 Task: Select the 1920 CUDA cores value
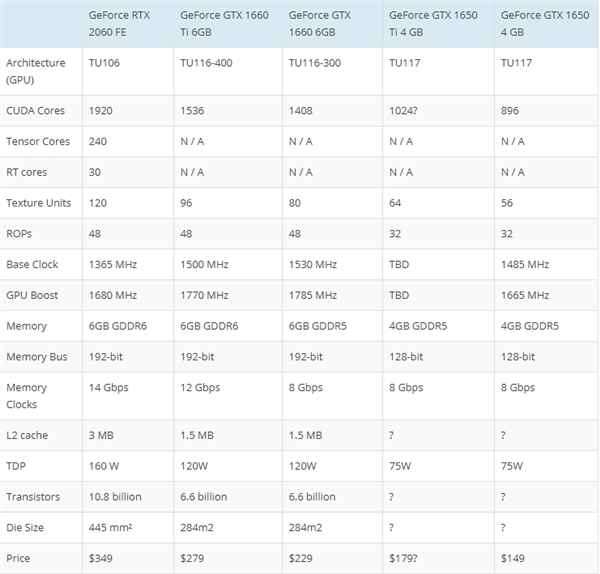[x=102, y=110]
